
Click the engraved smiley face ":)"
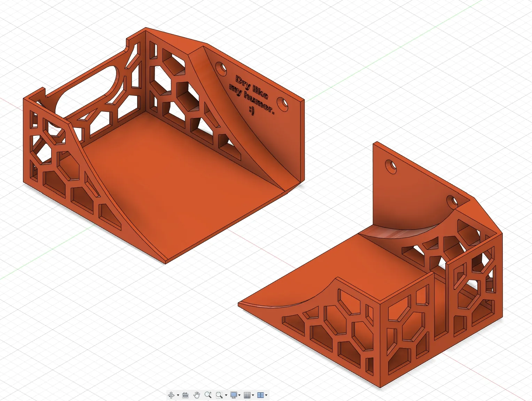tap(251, 110)
